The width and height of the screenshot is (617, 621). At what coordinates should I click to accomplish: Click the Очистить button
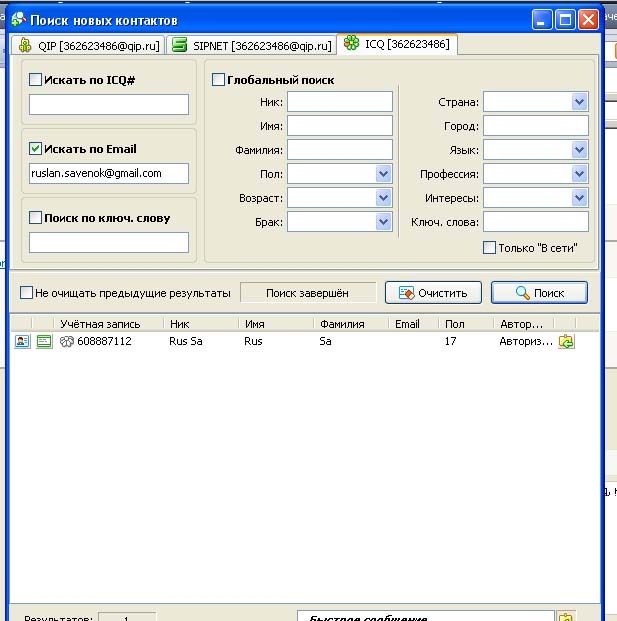click(x=433, y=293)
